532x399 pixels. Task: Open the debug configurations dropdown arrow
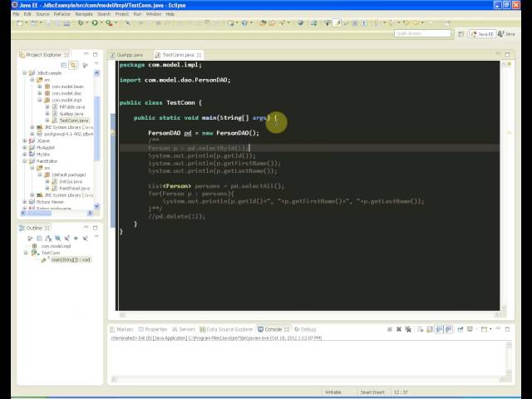(x=86, y=22)
